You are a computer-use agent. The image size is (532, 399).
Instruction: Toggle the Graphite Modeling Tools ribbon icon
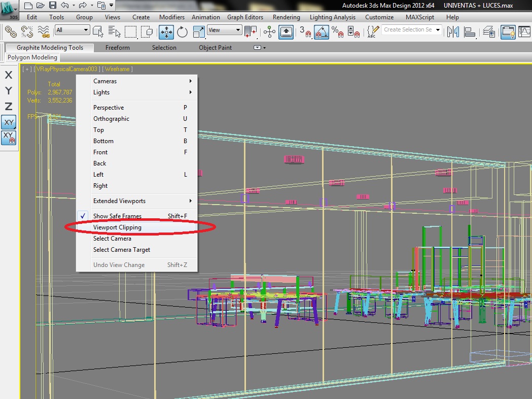tap(508, 32)
